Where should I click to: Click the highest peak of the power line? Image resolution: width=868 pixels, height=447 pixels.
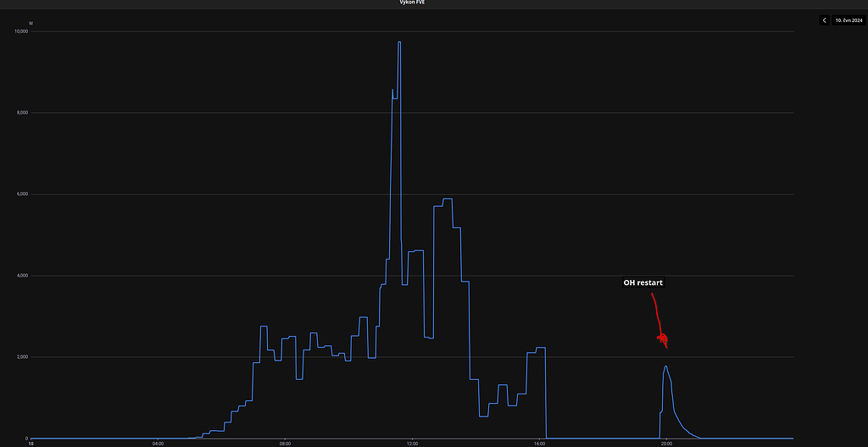pos(399,42)
